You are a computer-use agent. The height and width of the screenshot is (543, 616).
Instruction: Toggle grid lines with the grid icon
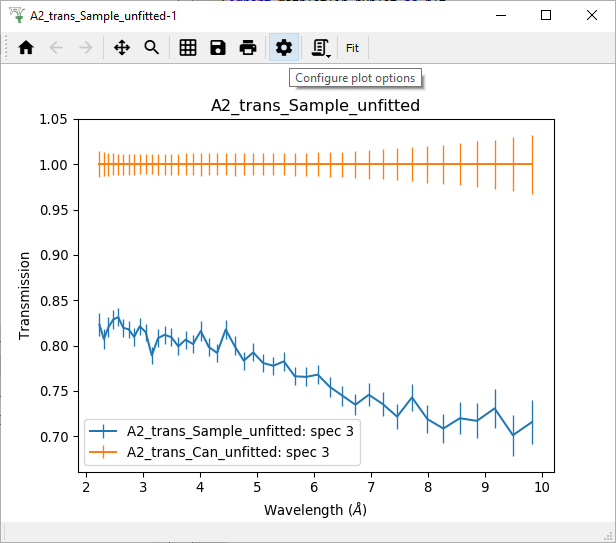pyautogui.click(x=188, y=47)
